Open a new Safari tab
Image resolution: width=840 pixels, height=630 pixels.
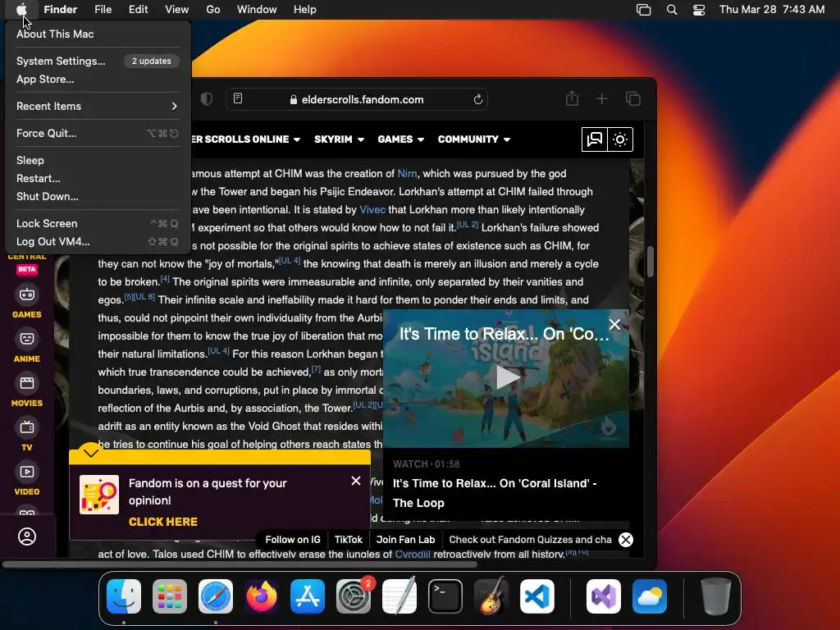602,98
